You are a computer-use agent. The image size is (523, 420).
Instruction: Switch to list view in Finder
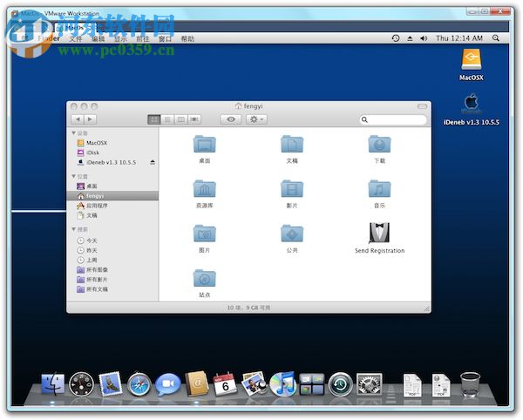167,119
